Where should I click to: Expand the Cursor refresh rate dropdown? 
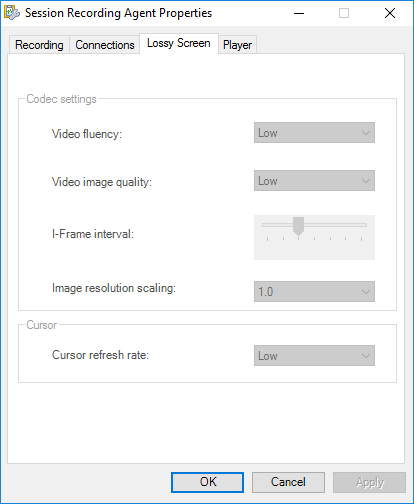pyautogui.click(x=314, y=356)
